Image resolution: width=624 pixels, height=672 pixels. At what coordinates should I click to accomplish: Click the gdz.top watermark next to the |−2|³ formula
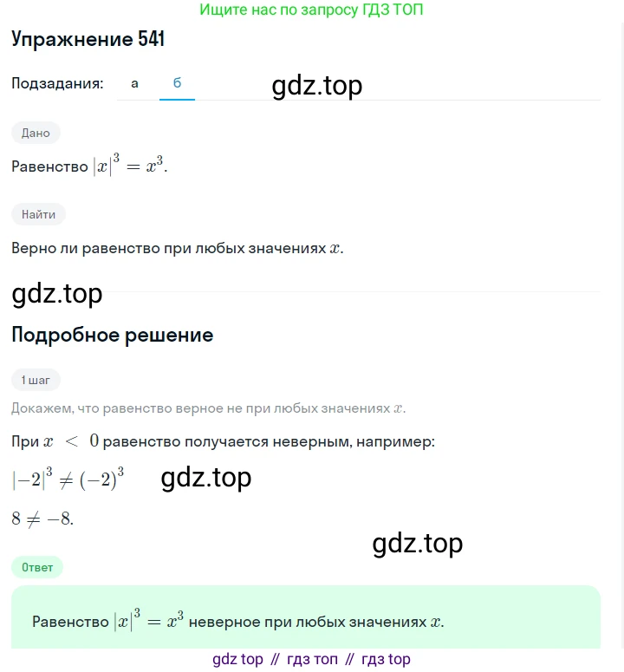coord(206,478)
